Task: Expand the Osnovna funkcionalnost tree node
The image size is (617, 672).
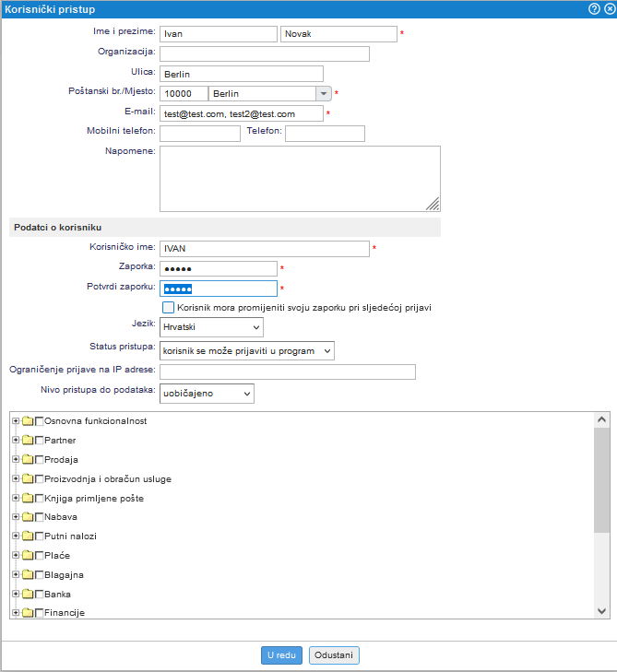Action: coord(16,421)
